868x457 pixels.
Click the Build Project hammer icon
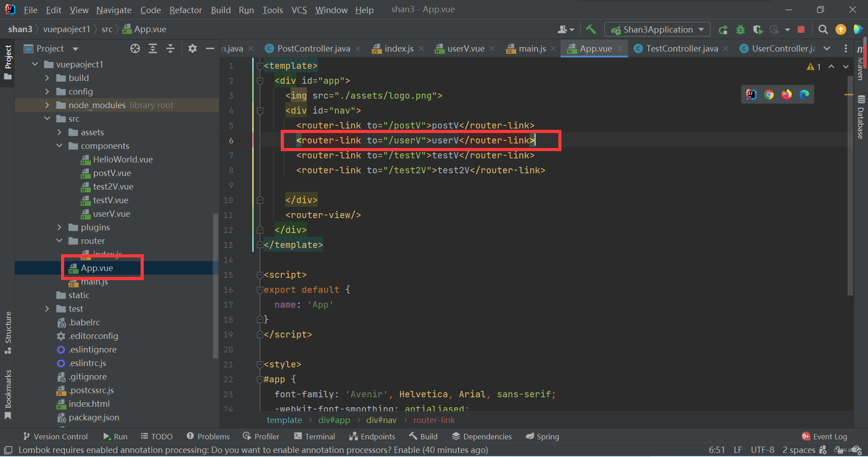(591, 29)
